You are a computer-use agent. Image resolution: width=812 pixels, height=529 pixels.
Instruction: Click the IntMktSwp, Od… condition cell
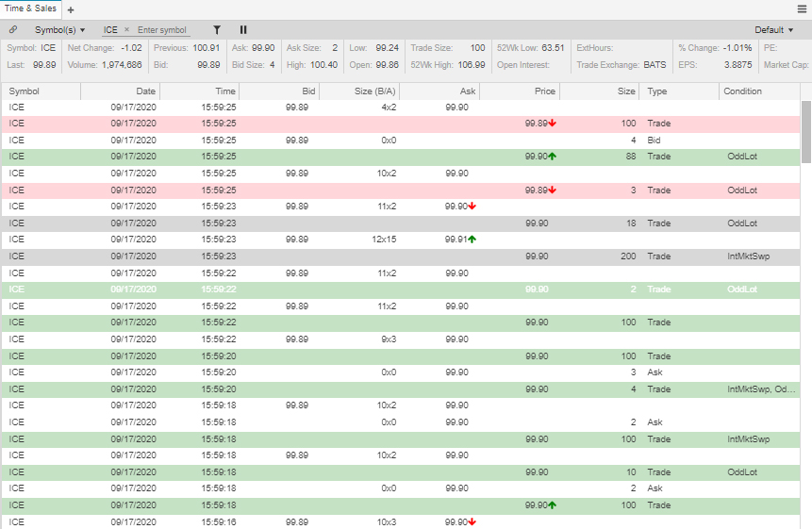pos(761,389)
